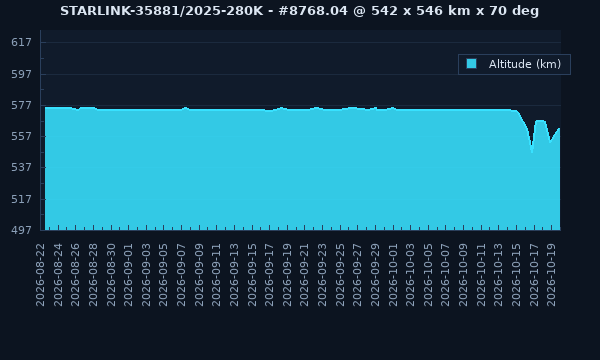
Task: Click the 2026-09-23 date label
Action: pyautogui.click(x=322, y=275)
